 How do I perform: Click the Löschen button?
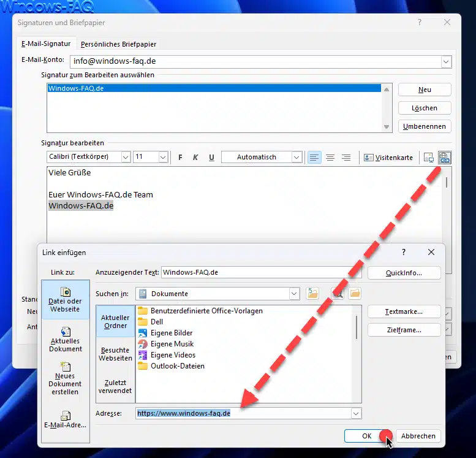pos(425,108)
